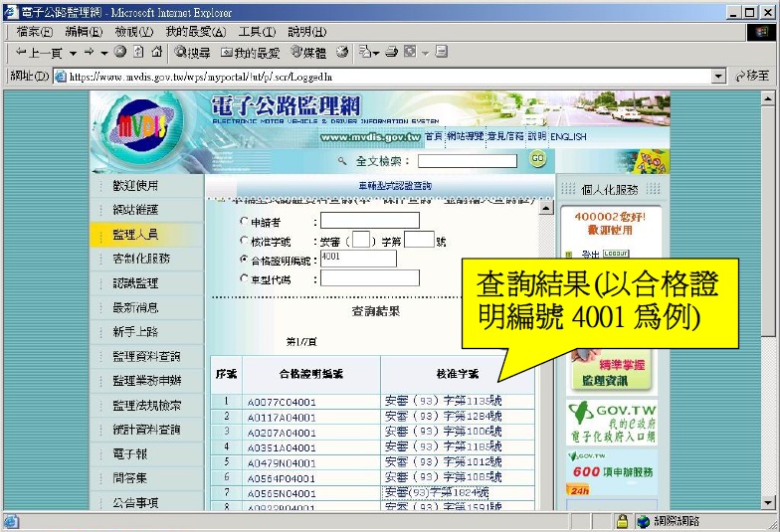Screen dimensions: 780x532
Task: Open 我的最愛 favorites toolbar button
Action: click(251, 52)
